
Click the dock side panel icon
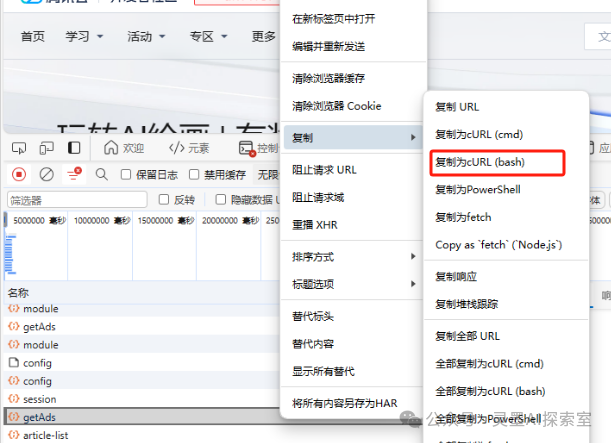pos(74,148)
